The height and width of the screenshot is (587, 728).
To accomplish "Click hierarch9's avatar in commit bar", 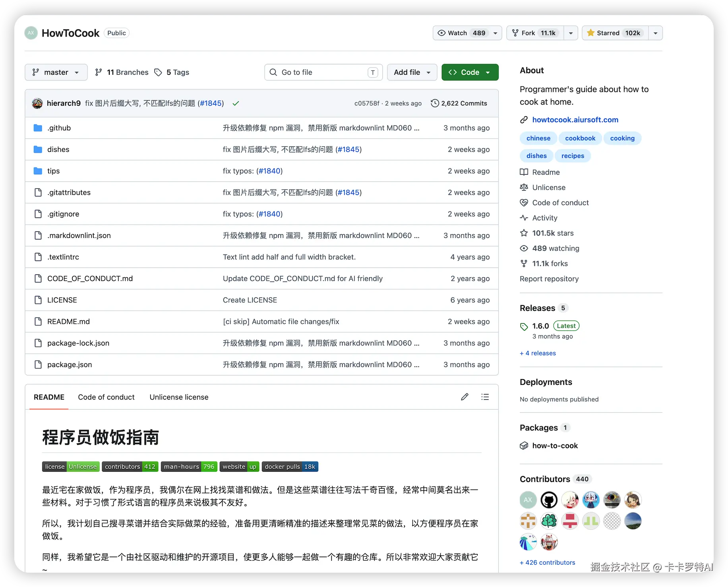I will coord(37,103).
